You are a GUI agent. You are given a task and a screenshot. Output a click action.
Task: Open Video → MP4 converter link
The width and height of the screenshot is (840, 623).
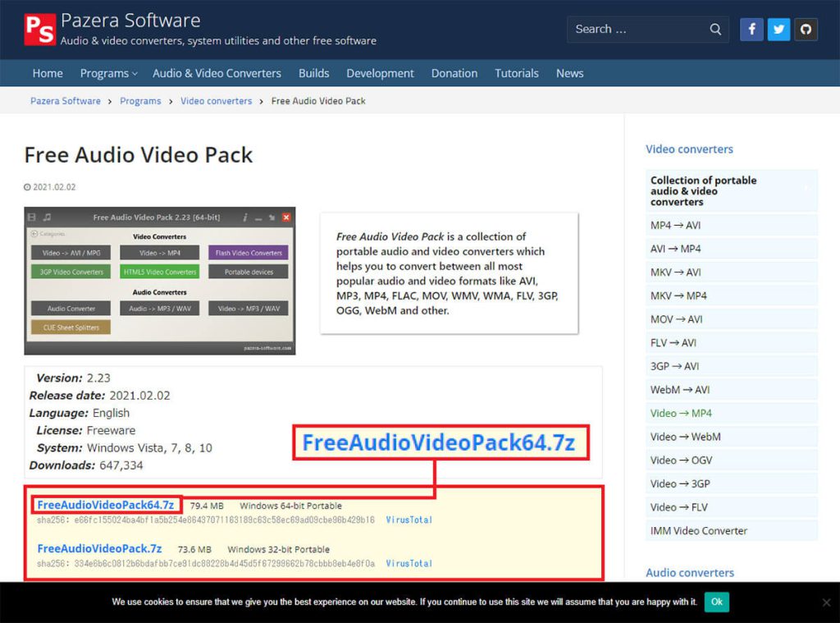click(x=732, y=414)
